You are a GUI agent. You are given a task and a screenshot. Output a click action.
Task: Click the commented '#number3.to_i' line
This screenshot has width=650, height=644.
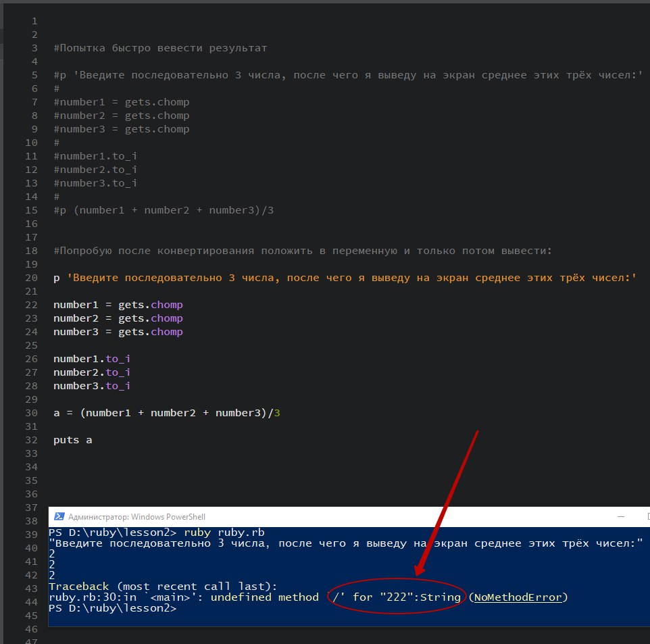tap(95, 183)
